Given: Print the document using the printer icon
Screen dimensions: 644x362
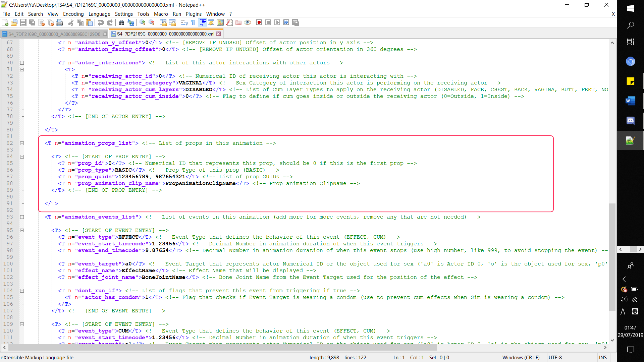Looking at the screenshot, I should [x=60, y=22].
